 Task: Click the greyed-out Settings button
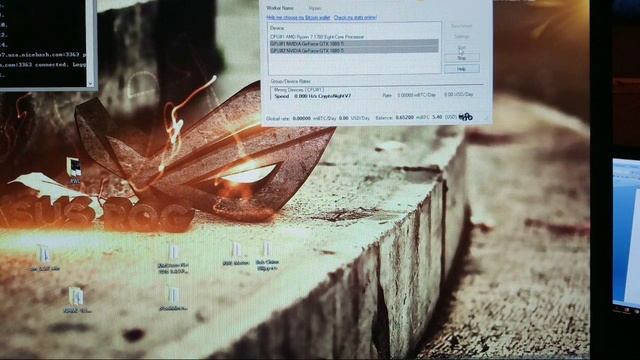click(462, 36)
